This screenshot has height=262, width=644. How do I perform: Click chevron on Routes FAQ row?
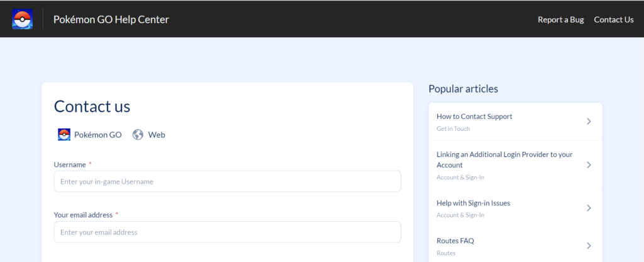pos(589,246)
